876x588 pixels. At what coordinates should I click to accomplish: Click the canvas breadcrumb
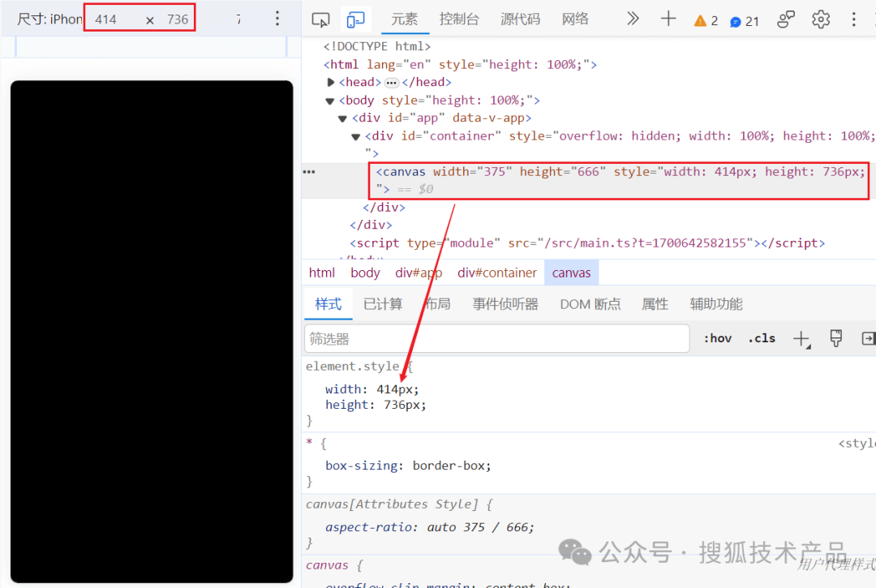(572, 273)
